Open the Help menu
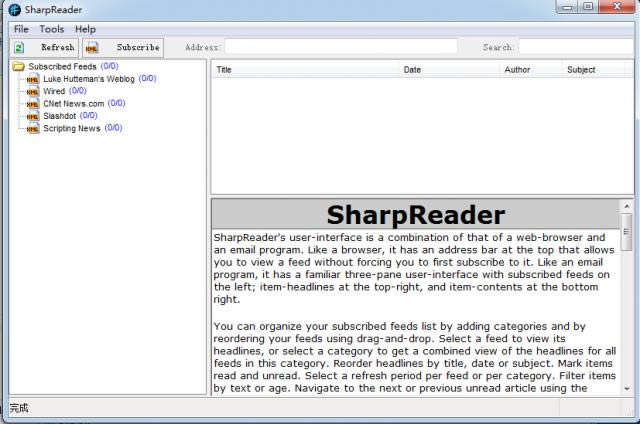 pyautogui.click(x=85, y=29)
